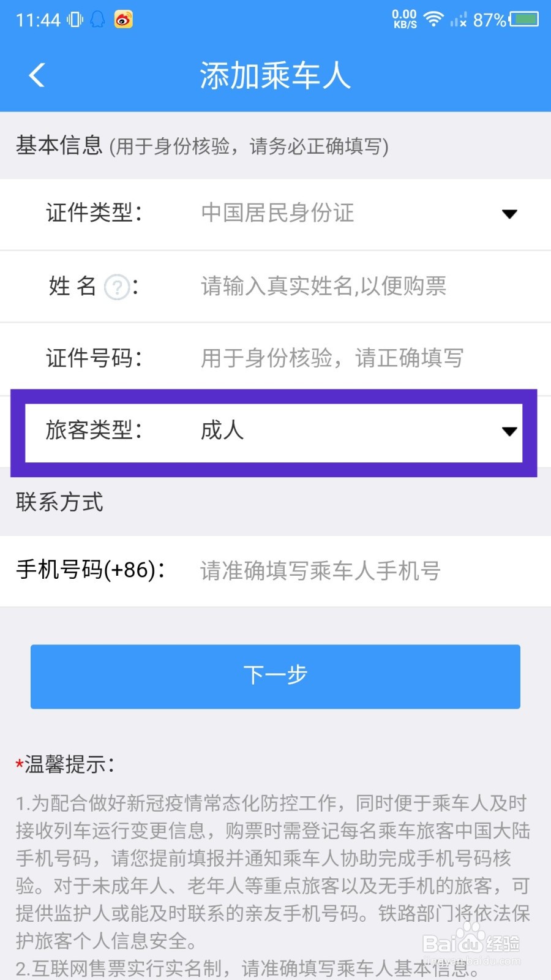The width and height of the screenshot is (551, 980).
Task: Tap the name help question mark icon
Action: [116, 287]
